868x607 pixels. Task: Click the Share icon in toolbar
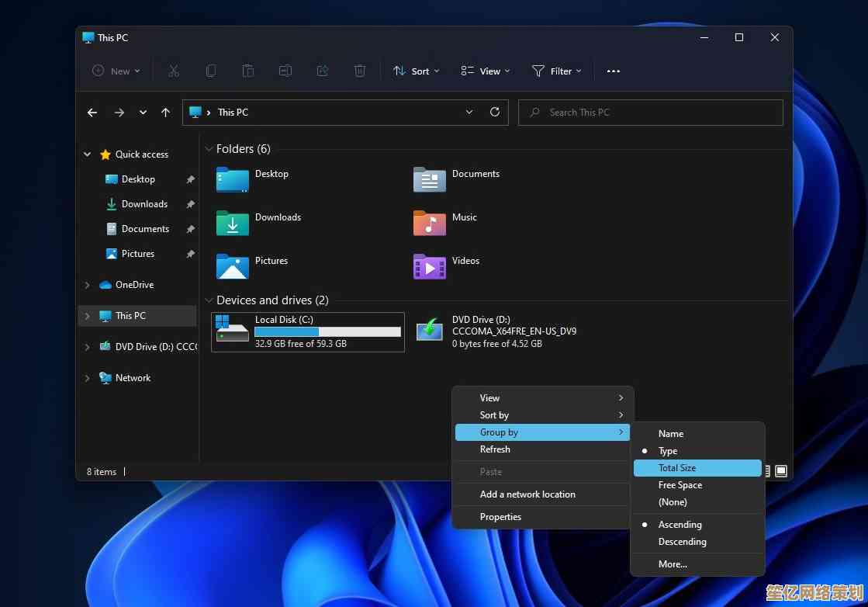323,71
